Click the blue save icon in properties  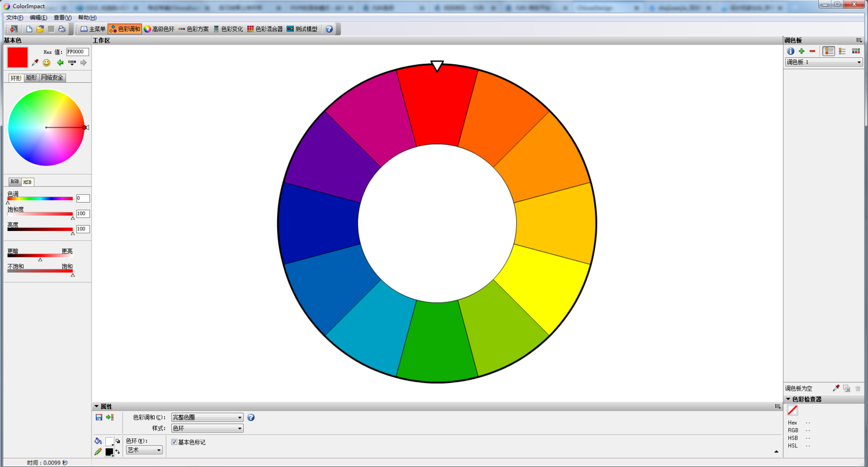point(99,417)
